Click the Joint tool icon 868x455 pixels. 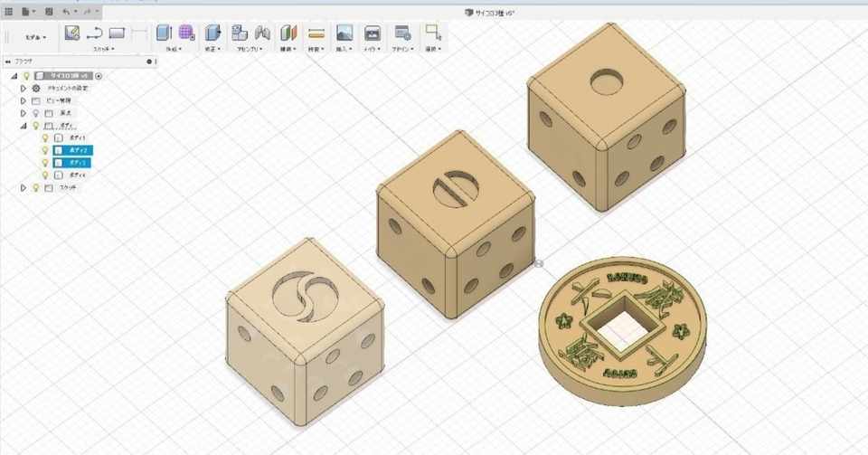tap(262, 33)
